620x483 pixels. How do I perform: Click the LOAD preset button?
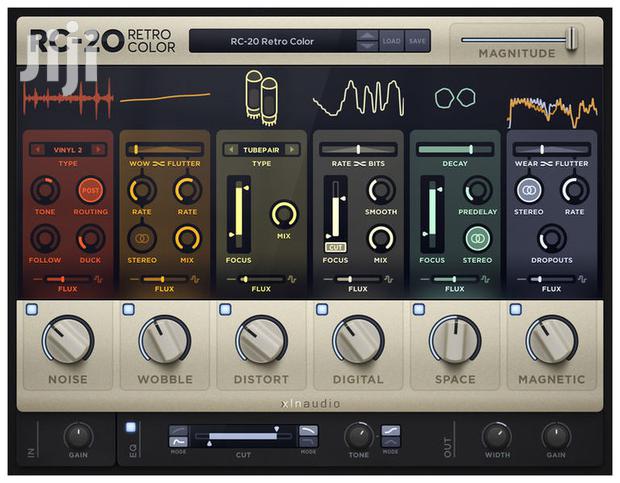click(391, 41)
